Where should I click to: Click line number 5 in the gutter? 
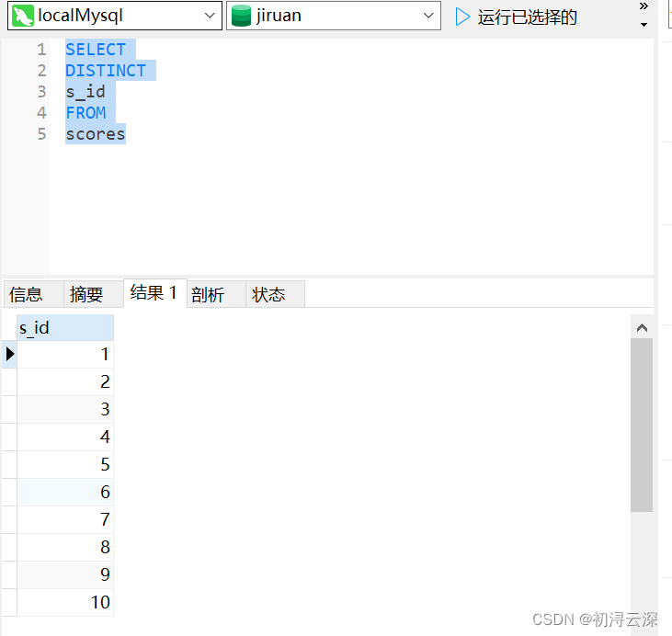41,134
